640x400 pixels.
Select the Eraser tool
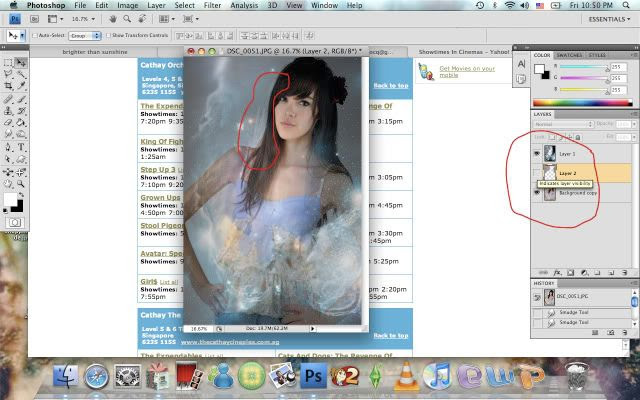tap(8, 122)
